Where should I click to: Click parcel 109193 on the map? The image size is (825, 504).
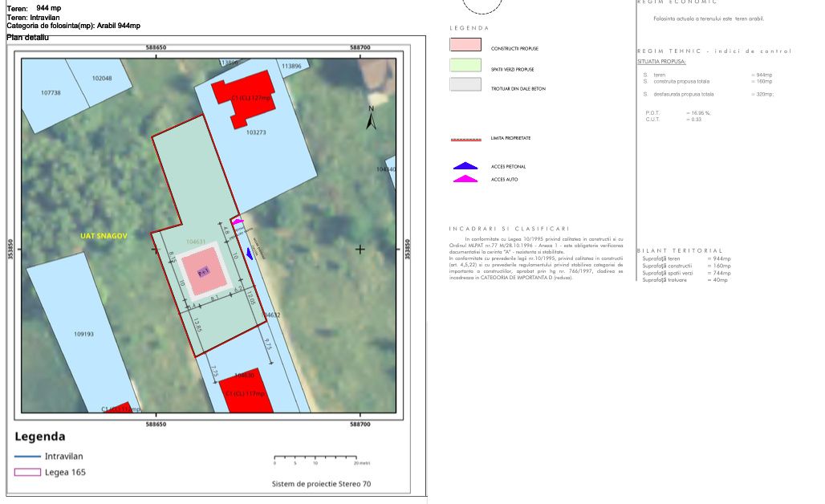point(84,334)
